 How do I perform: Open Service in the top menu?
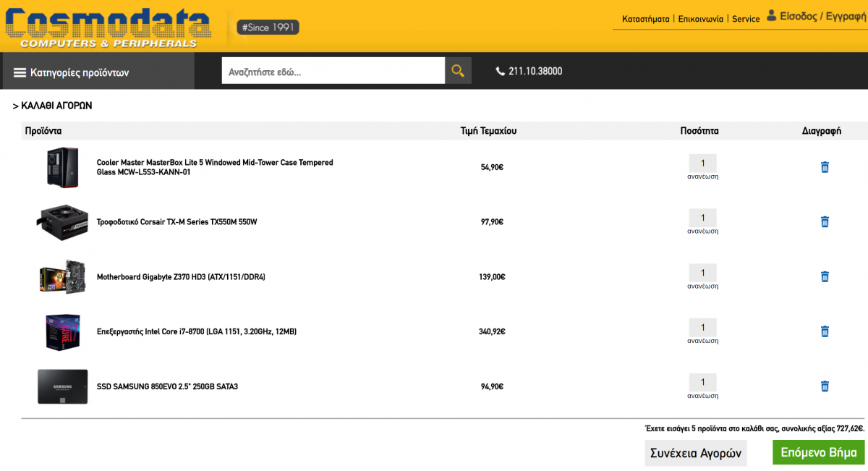[746, 19]
